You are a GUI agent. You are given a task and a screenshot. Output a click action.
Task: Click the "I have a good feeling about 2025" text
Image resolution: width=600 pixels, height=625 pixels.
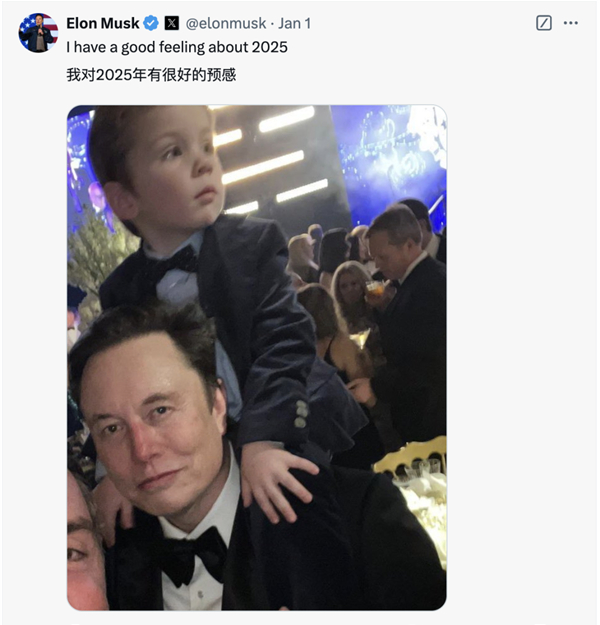point(177,47)
